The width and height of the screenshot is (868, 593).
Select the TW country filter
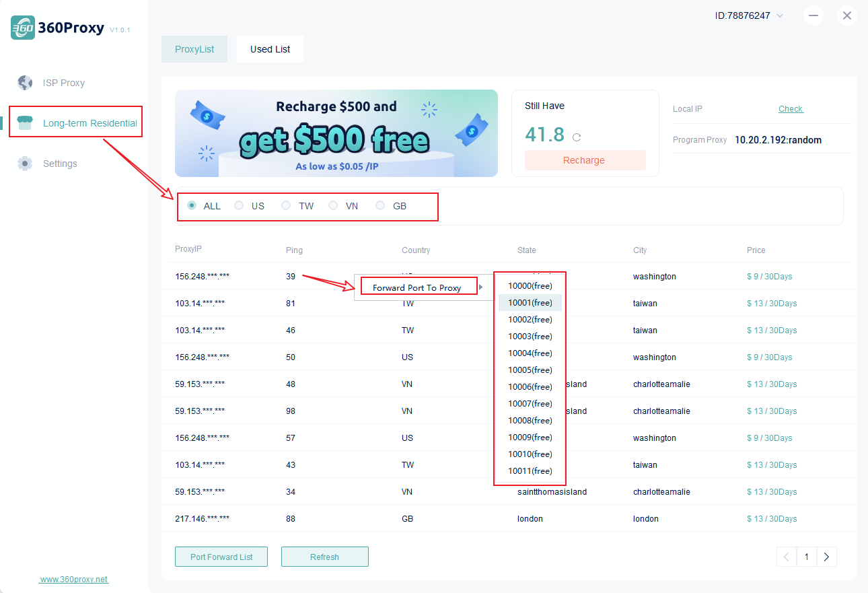coord(286,206)
